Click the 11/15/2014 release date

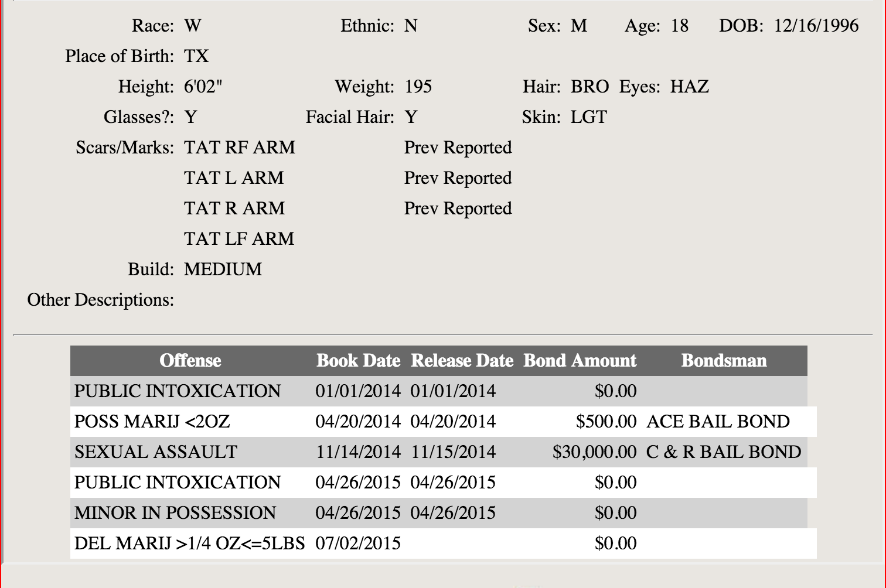pos(453,452)
